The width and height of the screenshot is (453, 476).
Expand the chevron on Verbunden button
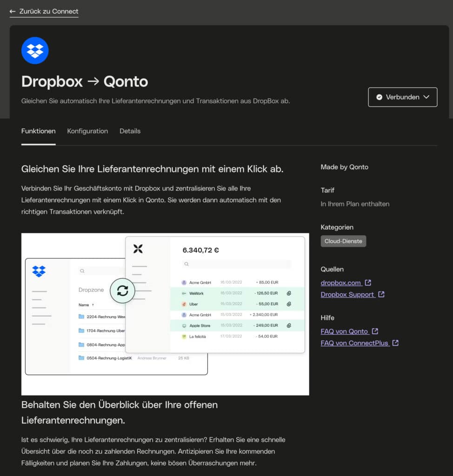pyautogui.click(x=426, y=97)
